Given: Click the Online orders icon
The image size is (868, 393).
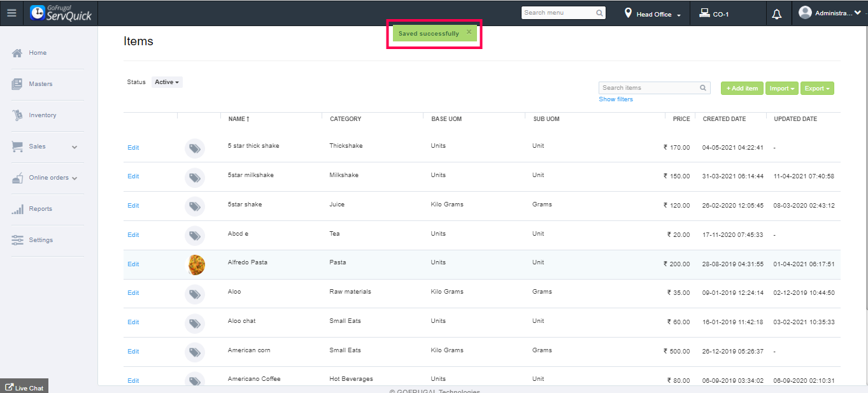Looking at the screenshot, I should pyautogui.click(x=17, y=178).
